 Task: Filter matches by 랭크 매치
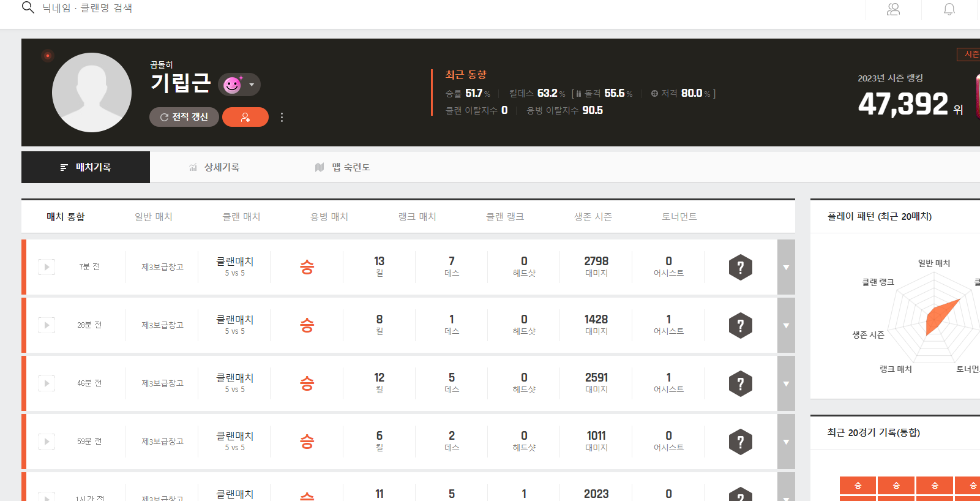tap(417, 217)
